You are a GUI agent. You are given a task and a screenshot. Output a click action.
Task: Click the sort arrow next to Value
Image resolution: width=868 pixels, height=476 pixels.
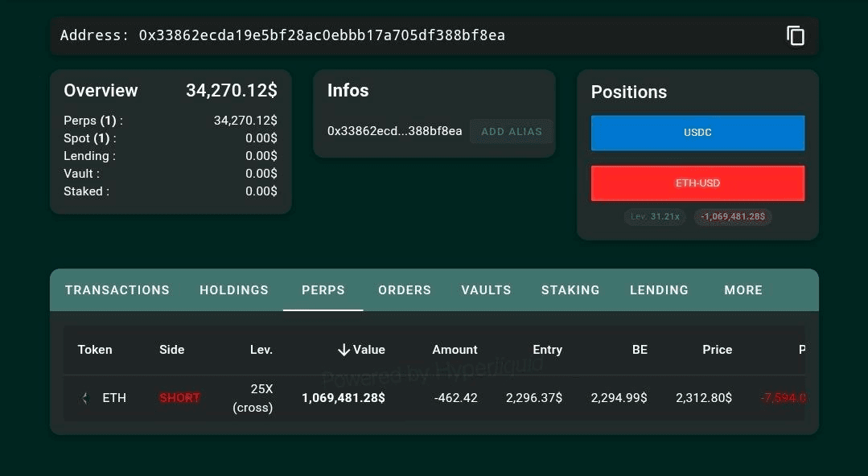[343, 350]
